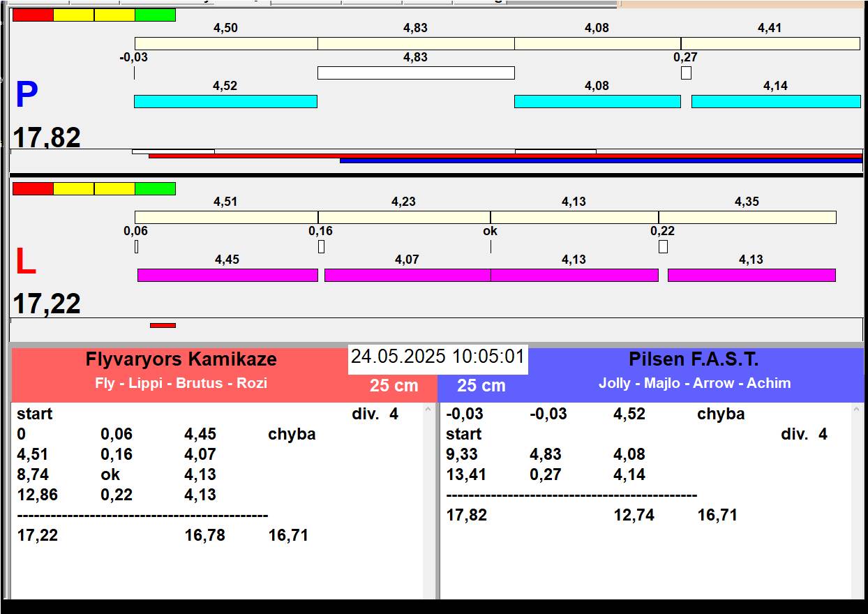Click the 25 cm label on blue header
The height and width of the screenshot is (614, 868).
tap(481, 386)
